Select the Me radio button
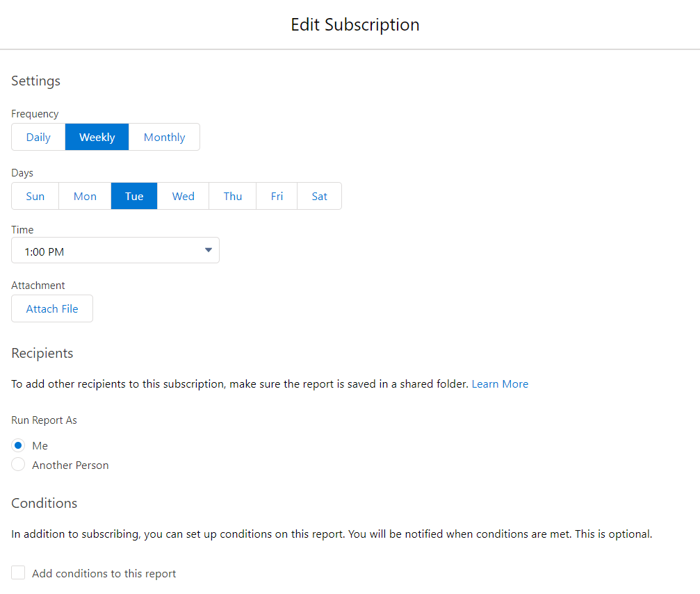 17,445
